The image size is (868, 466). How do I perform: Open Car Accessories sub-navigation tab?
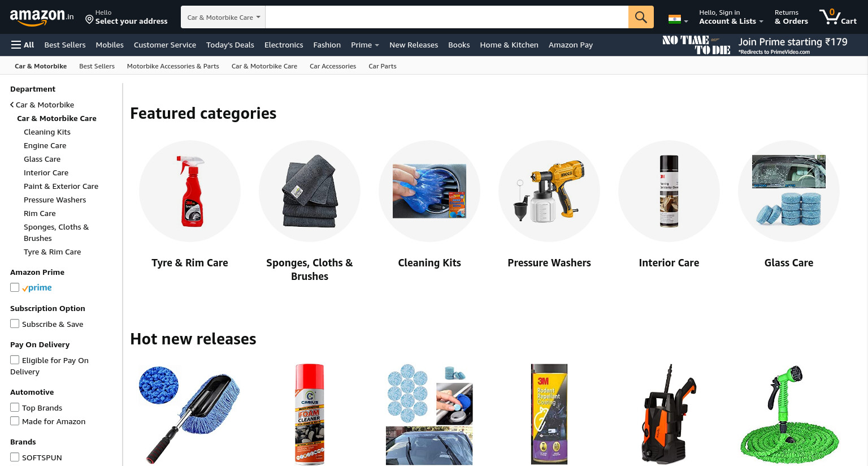click(333, 66)
